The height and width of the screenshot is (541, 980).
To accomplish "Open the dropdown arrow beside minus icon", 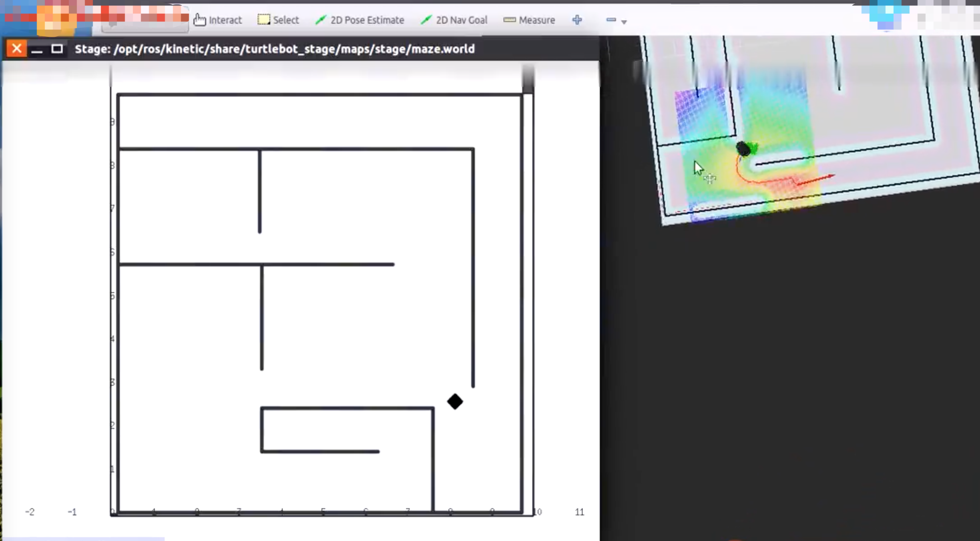I will pos(624,22).
